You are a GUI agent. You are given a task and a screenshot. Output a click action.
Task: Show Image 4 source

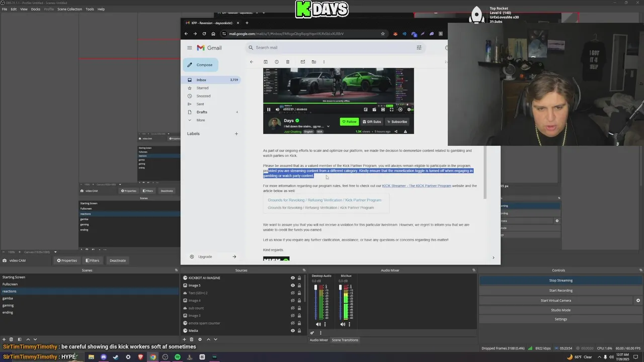293,301
